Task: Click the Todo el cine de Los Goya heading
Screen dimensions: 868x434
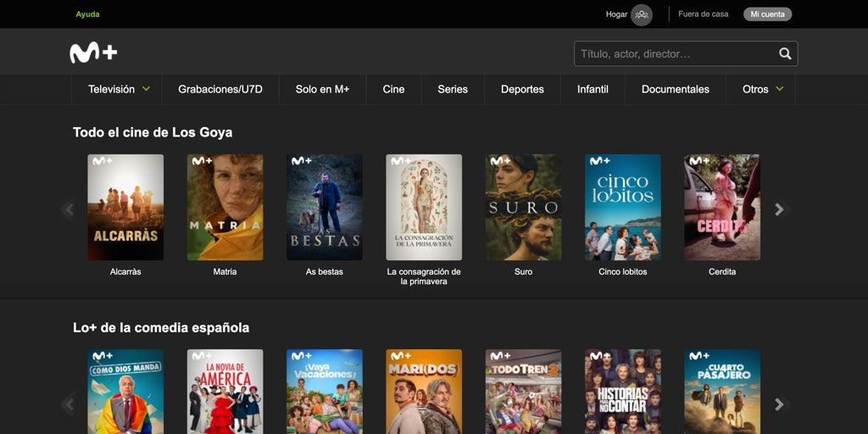Action: [153, 132]
